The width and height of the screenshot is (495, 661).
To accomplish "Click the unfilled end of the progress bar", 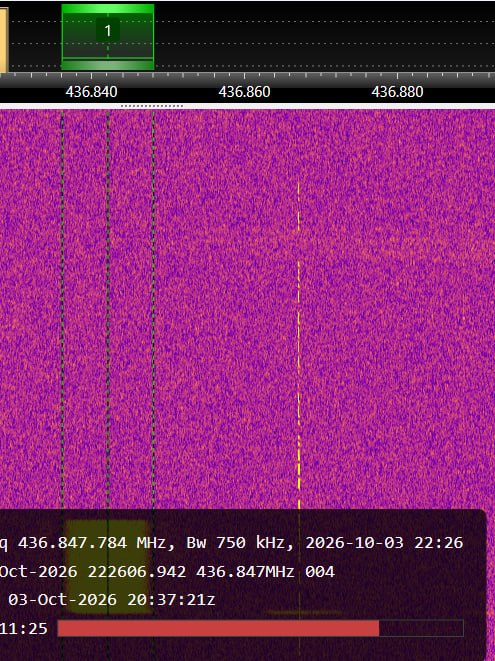I will [x=421, y=628].
